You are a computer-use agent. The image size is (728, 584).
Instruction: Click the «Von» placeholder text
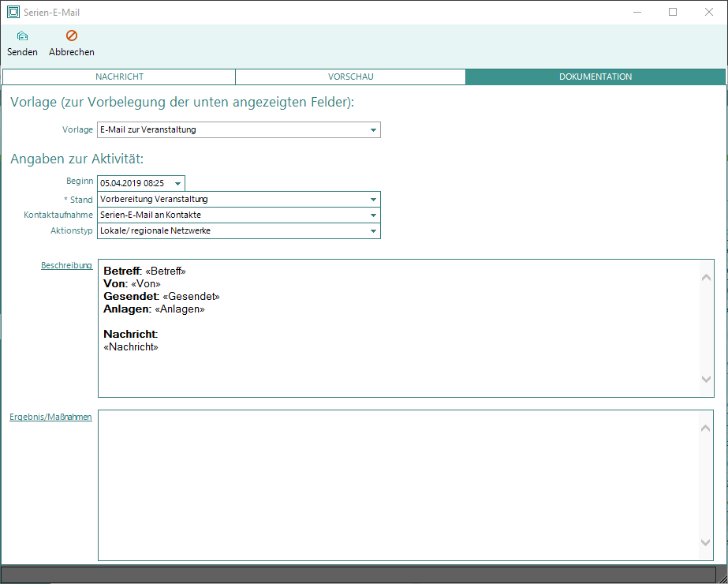[146, 283]
